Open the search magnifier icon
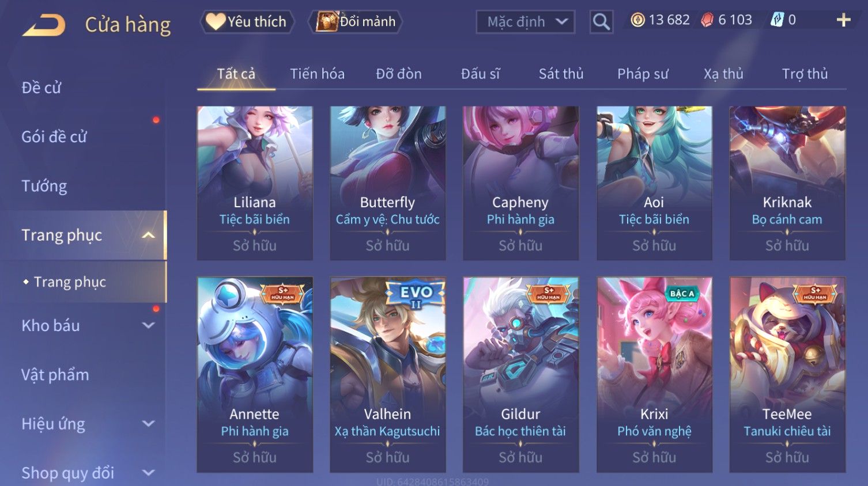The image size is (868, 486). click(x=601, y=22)
